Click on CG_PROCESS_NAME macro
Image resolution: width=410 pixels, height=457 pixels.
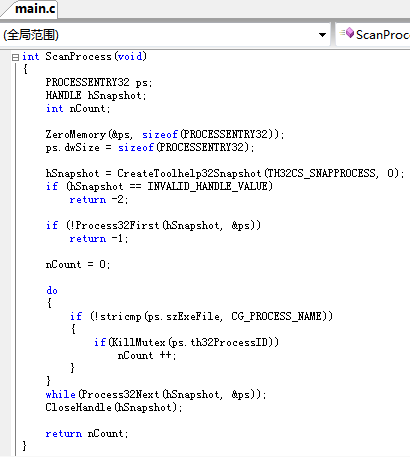[x=277, y=316]
